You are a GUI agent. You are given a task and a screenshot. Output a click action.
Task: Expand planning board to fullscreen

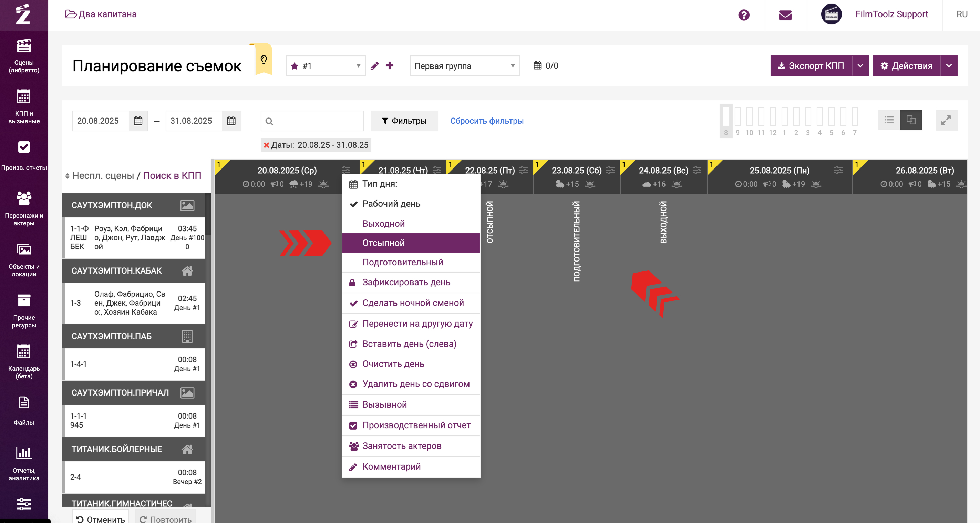(946, 120)
